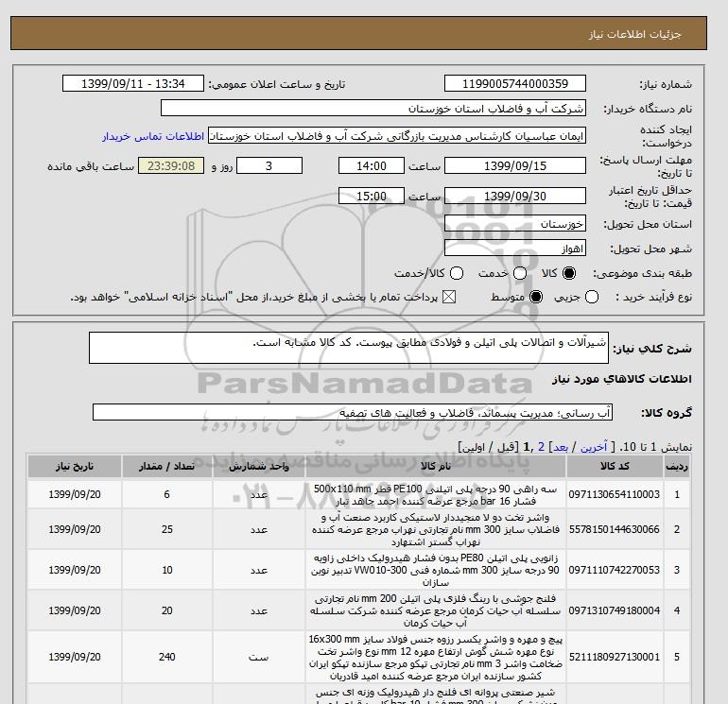This screenshot has height=704, width=728.
Task: Click the general need description text box
Action: (x=349, y=348)
